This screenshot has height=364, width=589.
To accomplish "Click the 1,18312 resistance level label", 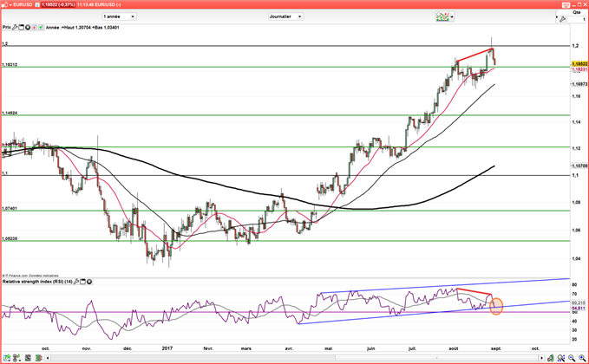I will (10, 64).
